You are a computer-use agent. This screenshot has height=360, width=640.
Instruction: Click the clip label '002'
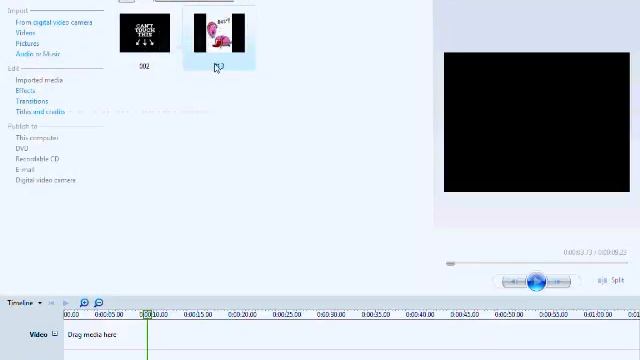click(x=144, y=66)
